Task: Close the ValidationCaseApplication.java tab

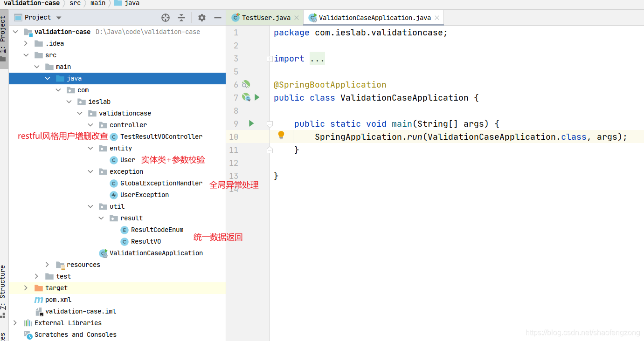Action: 437,18
